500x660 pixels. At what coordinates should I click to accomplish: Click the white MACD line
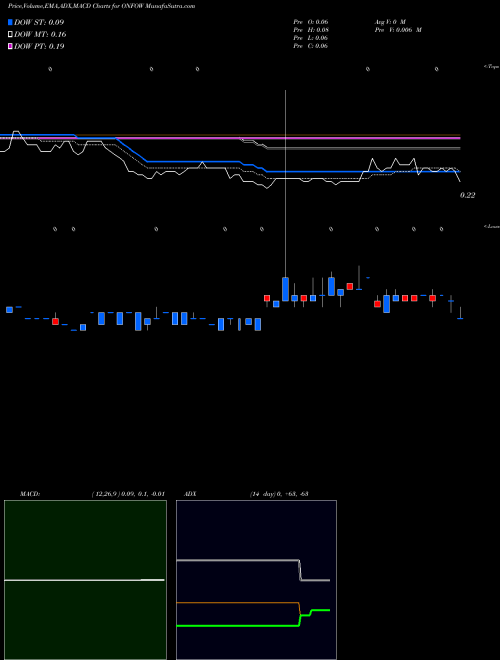coord(84,580)
